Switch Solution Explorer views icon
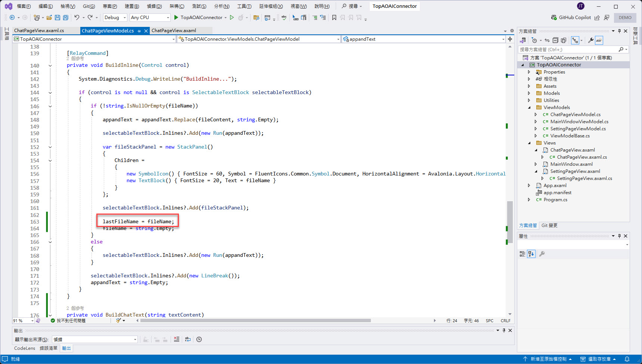 point(523,40)
